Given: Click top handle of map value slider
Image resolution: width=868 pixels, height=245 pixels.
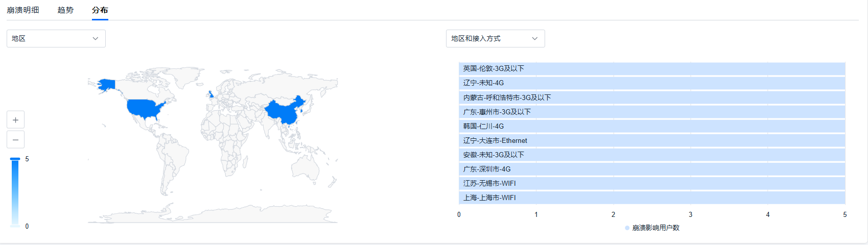Looking at the screenshot, I should [x=15, y=159].
